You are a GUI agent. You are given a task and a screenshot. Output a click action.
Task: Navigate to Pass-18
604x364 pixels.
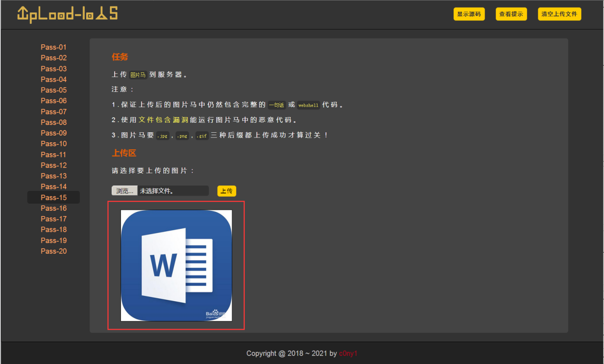54,229
